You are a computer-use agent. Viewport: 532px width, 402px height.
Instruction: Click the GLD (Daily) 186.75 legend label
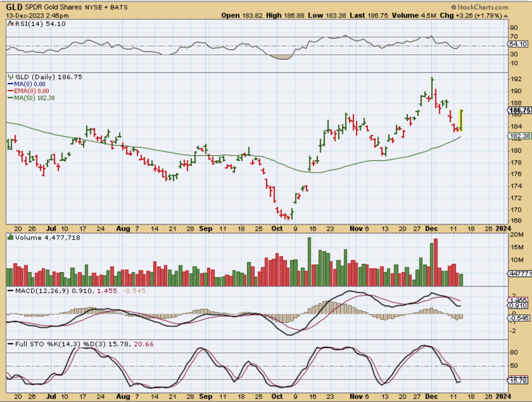coord(49,77)
